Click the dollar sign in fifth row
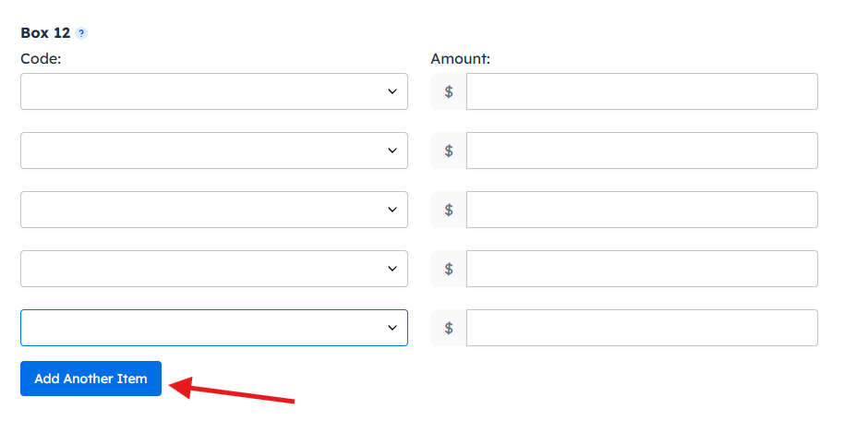 (x=449, y=328)
